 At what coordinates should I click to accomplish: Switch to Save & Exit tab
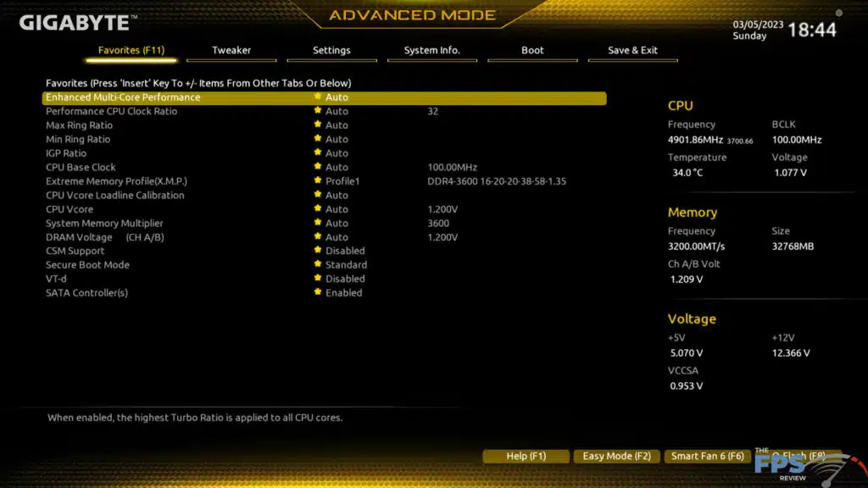click(632, 50)
